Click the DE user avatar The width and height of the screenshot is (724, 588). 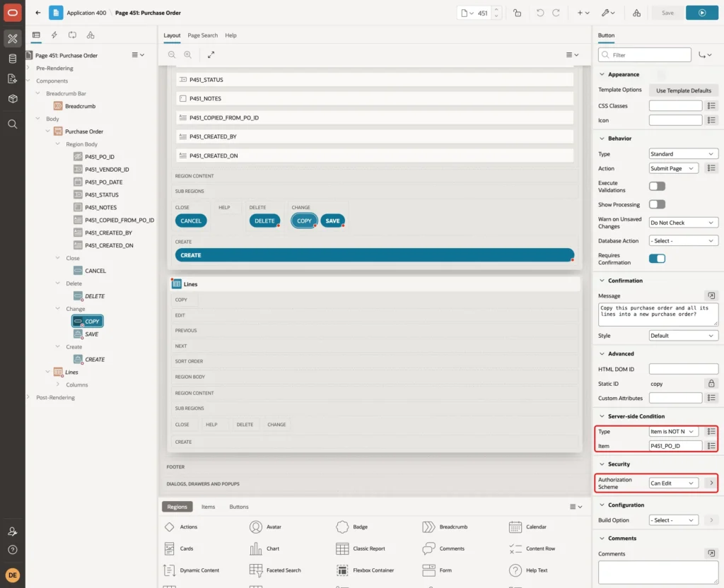pos(13,575)
